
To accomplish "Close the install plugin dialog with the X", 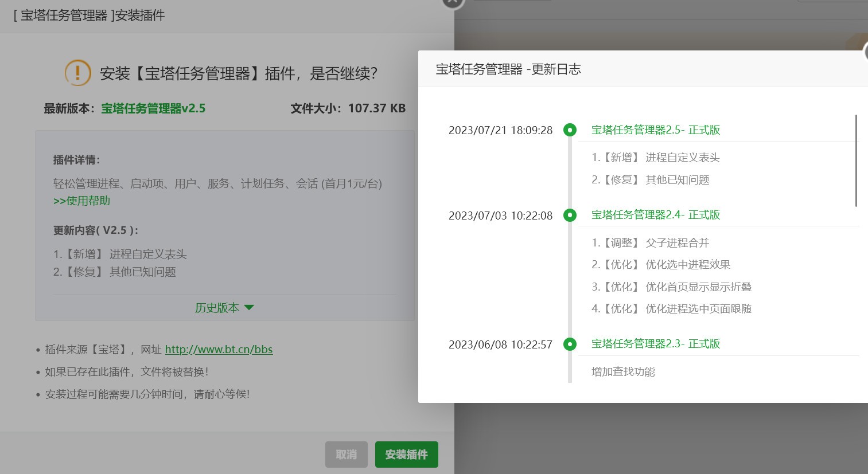I will click(453, 2).
